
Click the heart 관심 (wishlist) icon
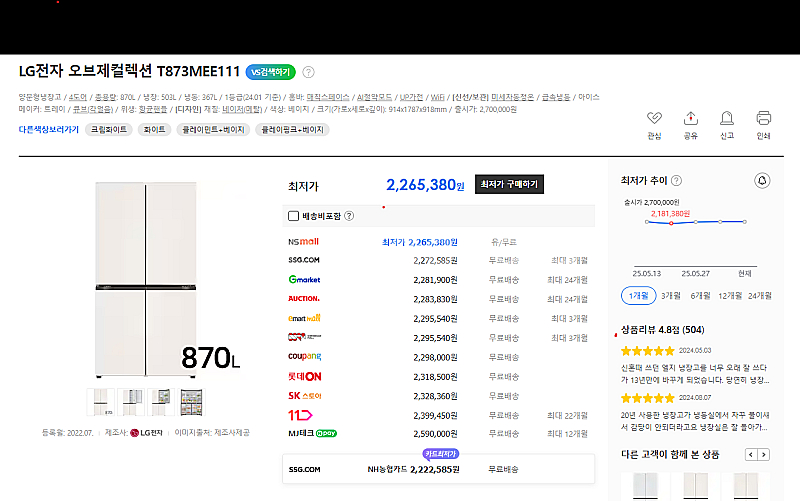click(x=654, y=118)
